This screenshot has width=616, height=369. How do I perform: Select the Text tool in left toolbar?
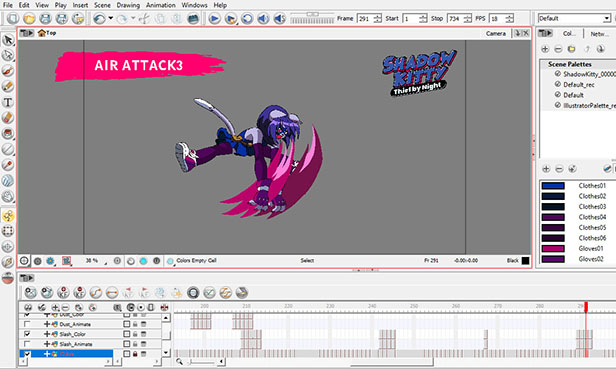click(7, 102)
